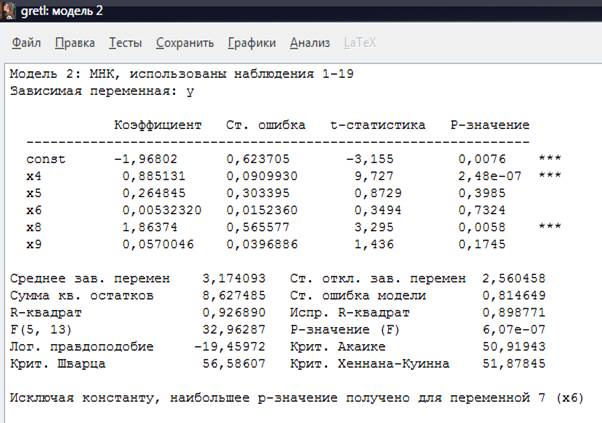The width and height of the screenshot is (602, 423).
Task: Click the 'Коэффициент' column header
Action: (158, 125)
